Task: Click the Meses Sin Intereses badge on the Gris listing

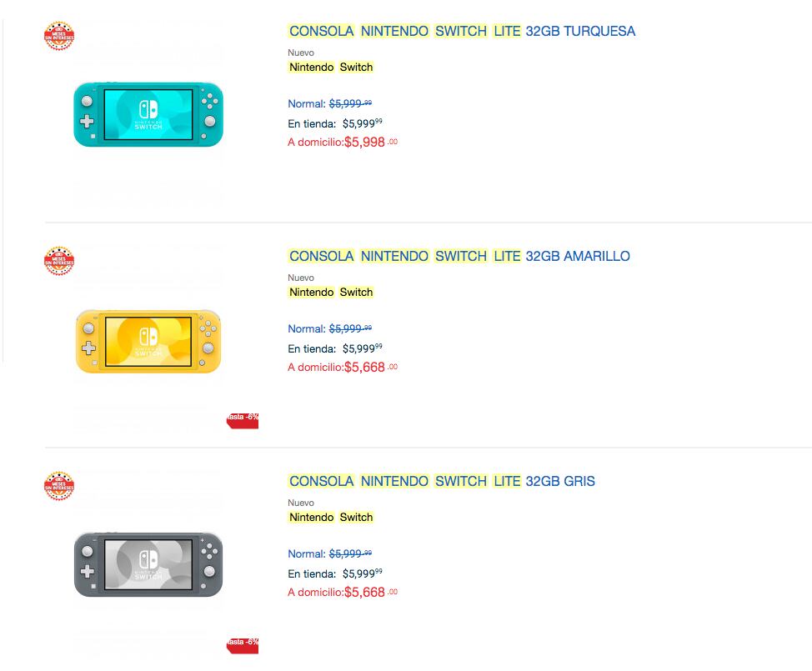Action: 58,486
